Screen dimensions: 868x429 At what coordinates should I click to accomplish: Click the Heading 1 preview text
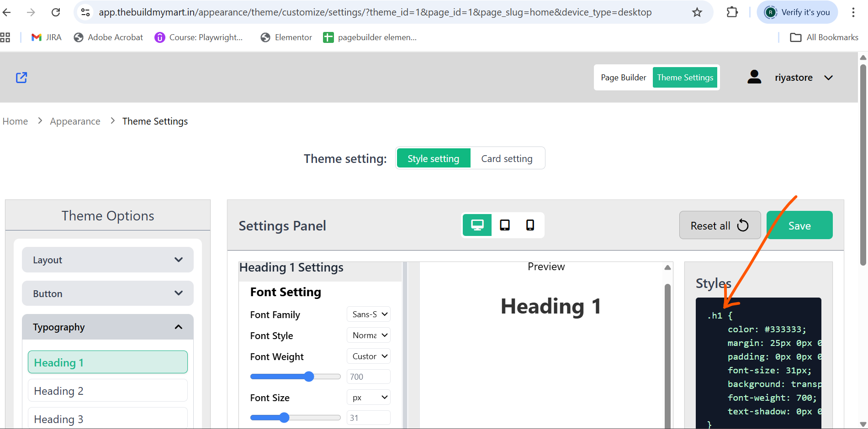tap(550, 306)
